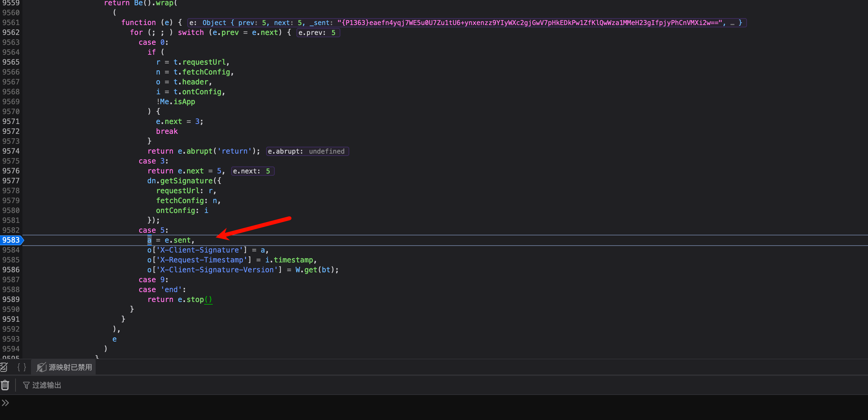Click '!Me.isApp' condition
This screenshot has width=868, height=420.
pyautogui.click(x=175, y=102)
